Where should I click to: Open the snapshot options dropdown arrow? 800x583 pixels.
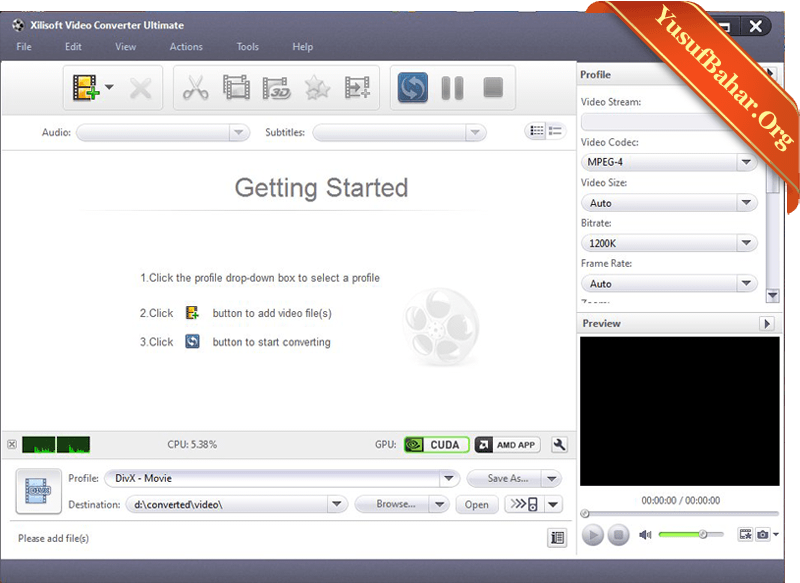click(776, 535)
